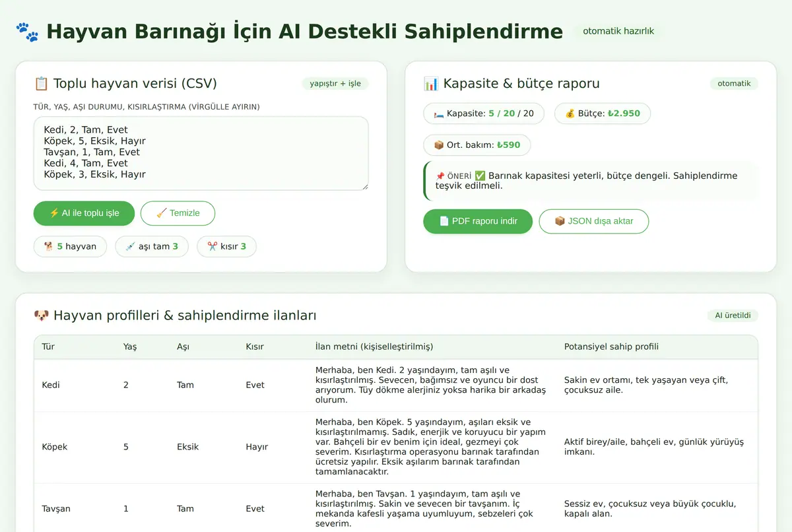The height and width of the screenshot is (532, 792).
Task: Click the yapıştır + işle badge
Action: point(335,84)
